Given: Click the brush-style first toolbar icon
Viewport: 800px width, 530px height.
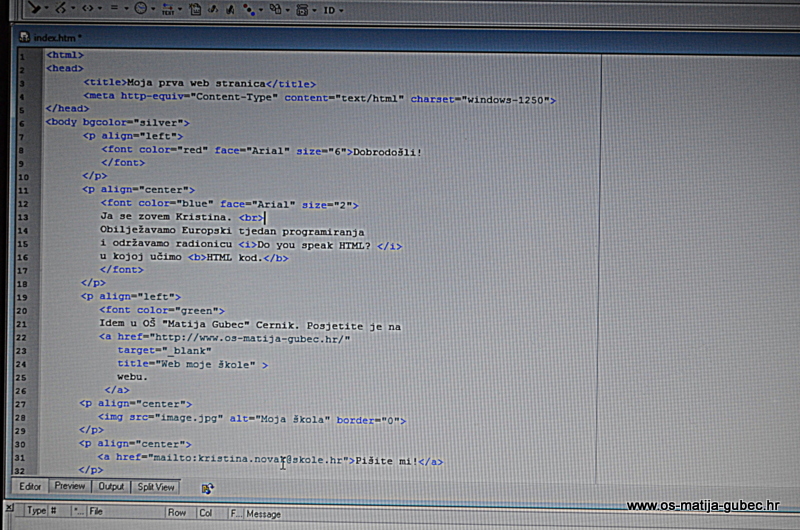Looking at the screenshot, I should pyautogui.click(x=34, y=8).
